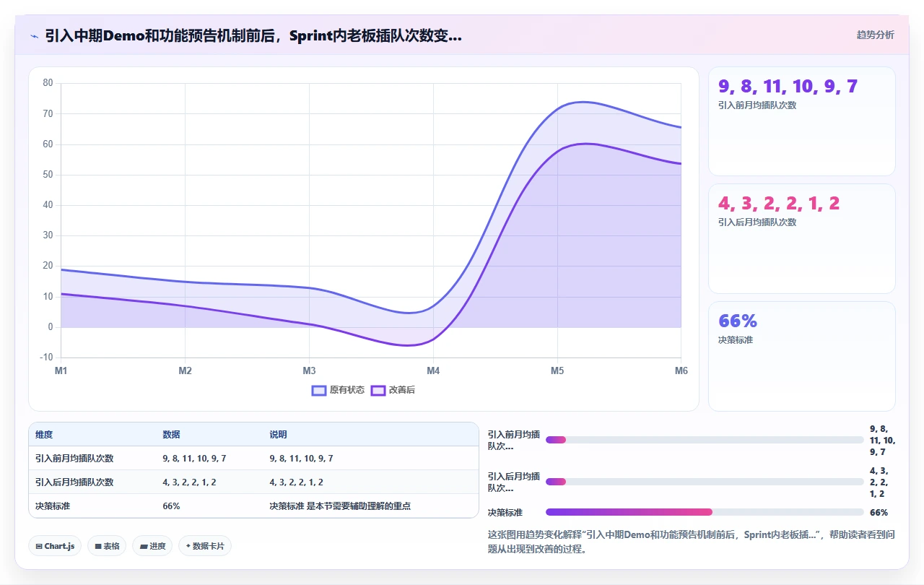Open the 66% 决策标准 data card
Viewport: 924px width, 585px height.
802,356
